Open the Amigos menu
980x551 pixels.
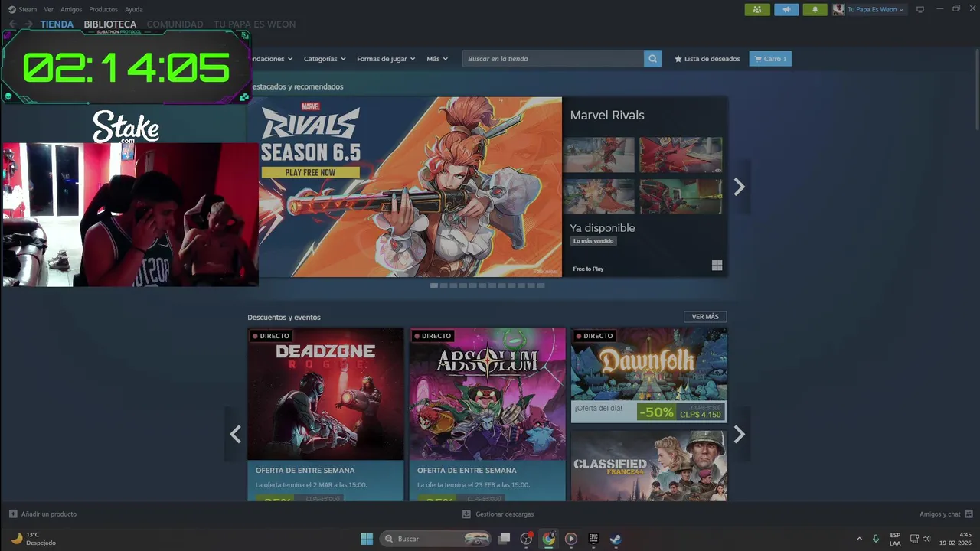tap(71, 9)
